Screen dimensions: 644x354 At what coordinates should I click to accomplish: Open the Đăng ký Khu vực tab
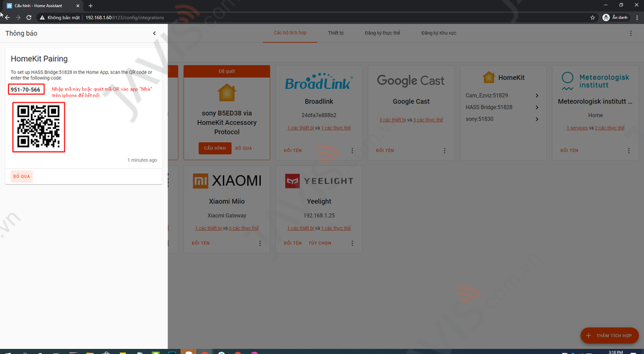point(439,33)
